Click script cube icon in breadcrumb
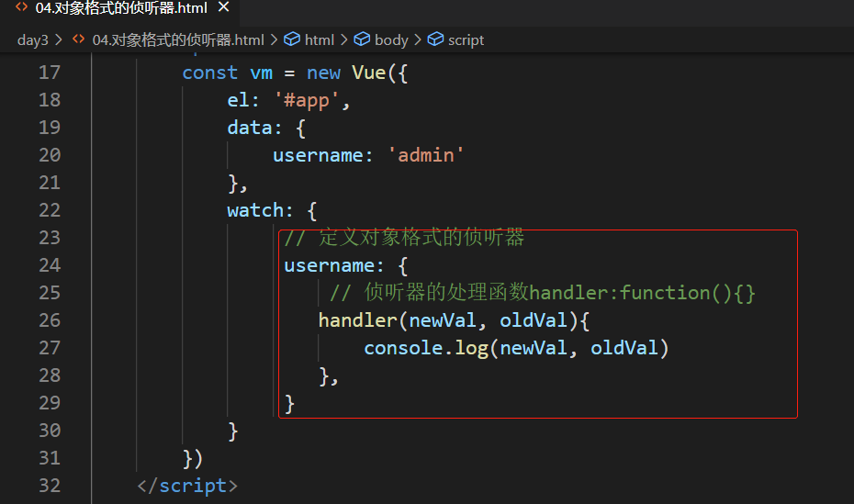The height and width of the screenshot is (504, 854). click(435, 39)
